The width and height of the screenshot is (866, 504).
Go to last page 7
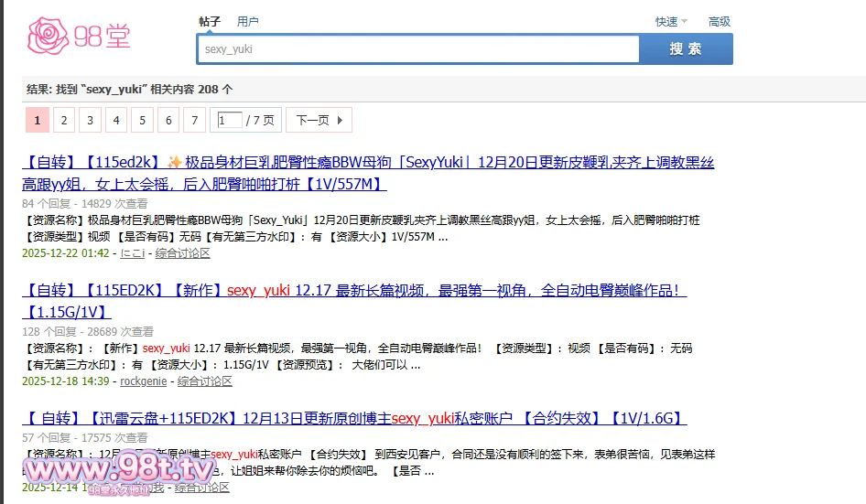(x=194, y=120)
